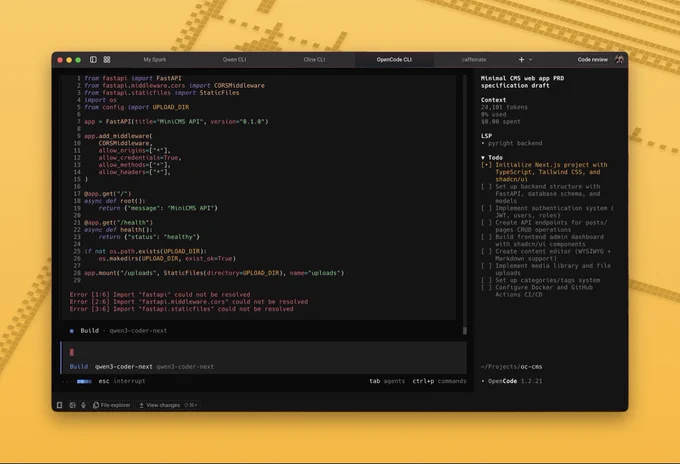Click the 'pyright backend' LSP entry
This screenshot has height=464, width=680.
pos(515,143)
